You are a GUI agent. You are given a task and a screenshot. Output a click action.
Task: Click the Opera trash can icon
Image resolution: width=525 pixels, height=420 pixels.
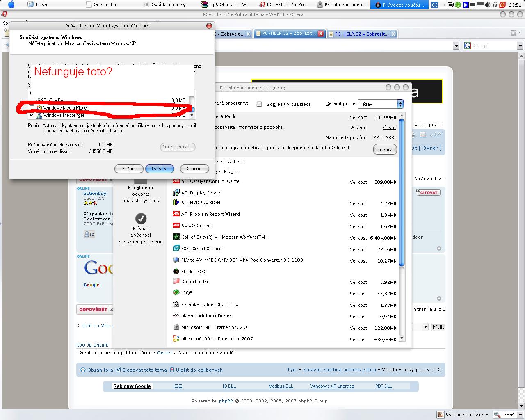[513, 33]
